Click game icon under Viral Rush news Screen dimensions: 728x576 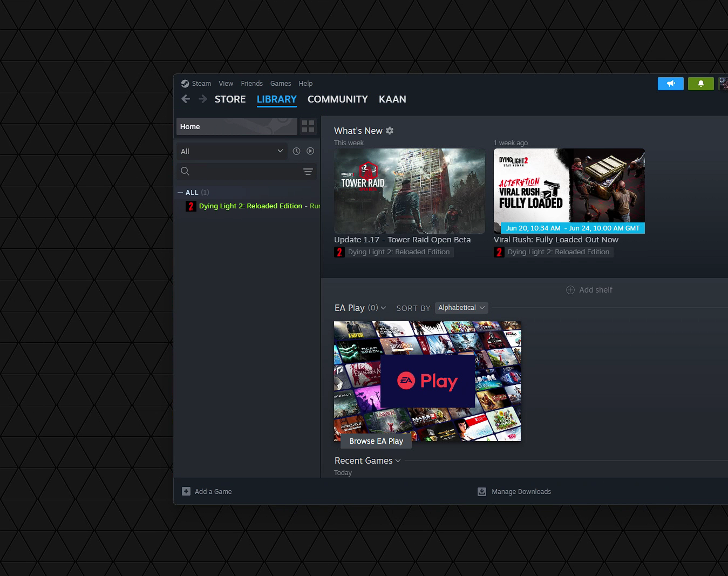coord(499,252)
